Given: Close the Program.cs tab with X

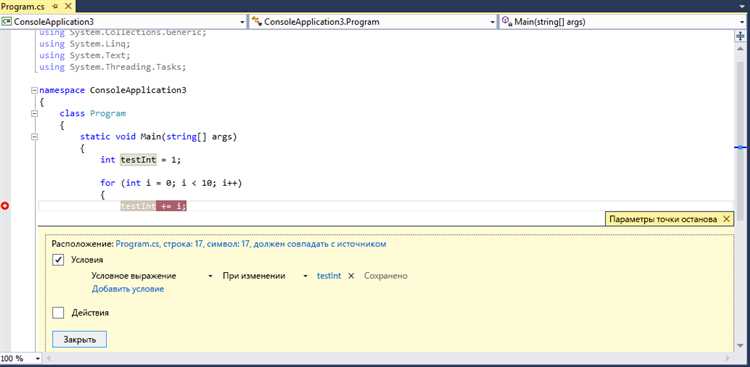Looking at the screenshot, I should 67,6.
